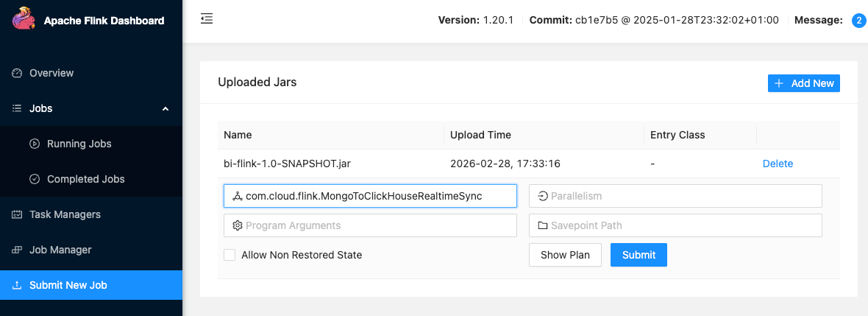Click the Task Managers schedule icon
868x316 pixels.
coord(17,214)
